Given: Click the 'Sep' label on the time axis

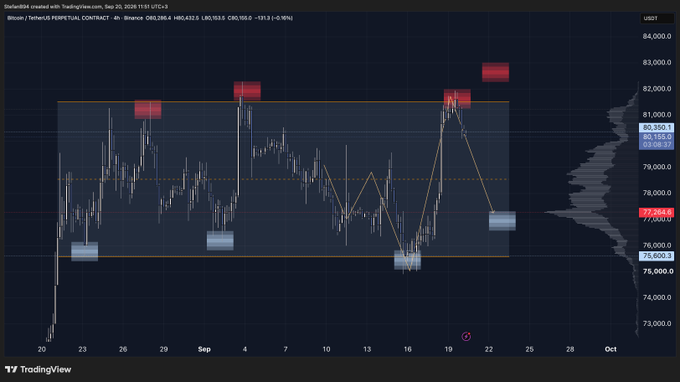Looking at the screenshot, I should point(204,349).
